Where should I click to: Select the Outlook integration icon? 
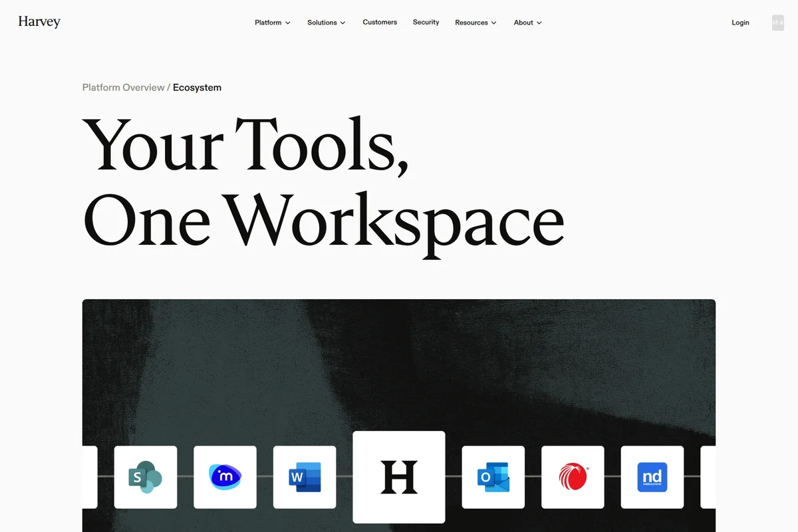(493, 477)
